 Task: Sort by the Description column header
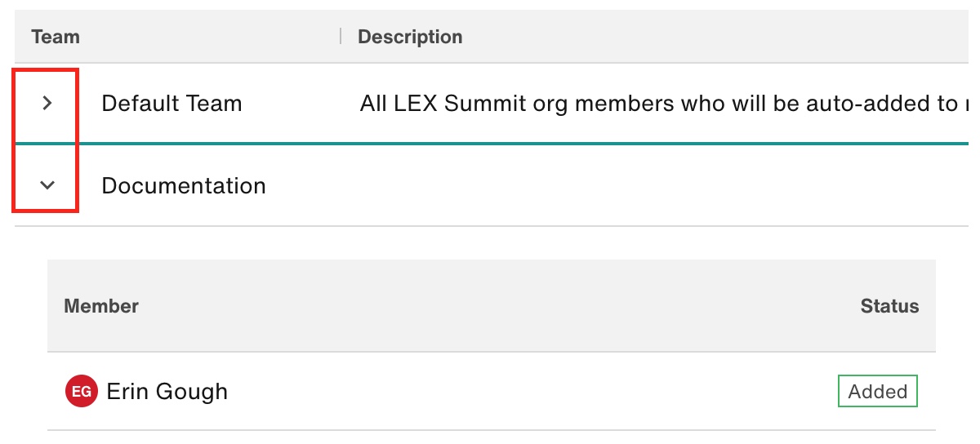[x=410, y=37]
